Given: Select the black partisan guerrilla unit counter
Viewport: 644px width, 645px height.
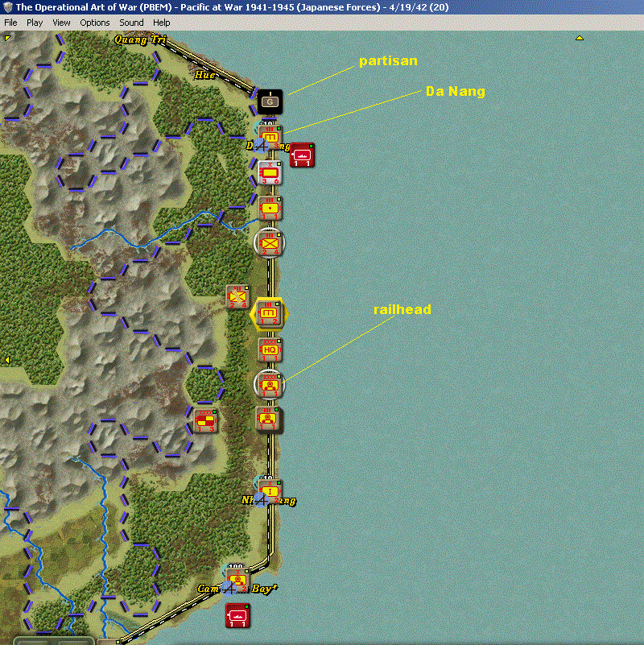Looking at the screenshot, I should pyautogui.click(x=270, y=101).
